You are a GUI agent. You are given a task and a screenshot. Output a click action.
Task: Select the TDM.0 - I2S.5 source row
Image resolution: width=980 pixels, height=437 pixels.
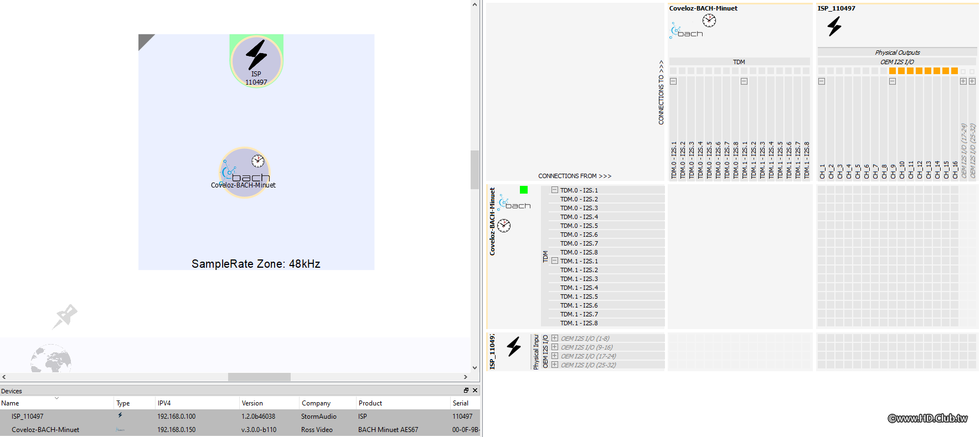click(607, 226)
